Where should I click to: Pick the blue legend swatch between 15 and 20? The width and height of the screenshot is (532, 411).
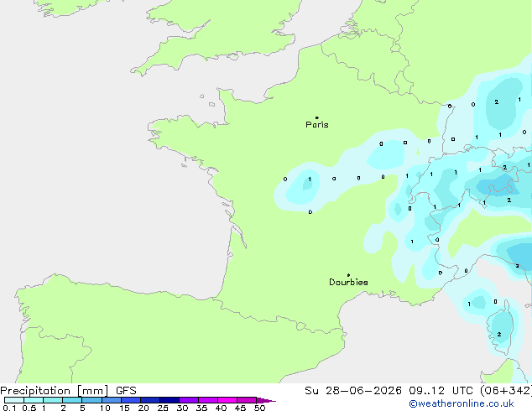click(x=131, y=400)
